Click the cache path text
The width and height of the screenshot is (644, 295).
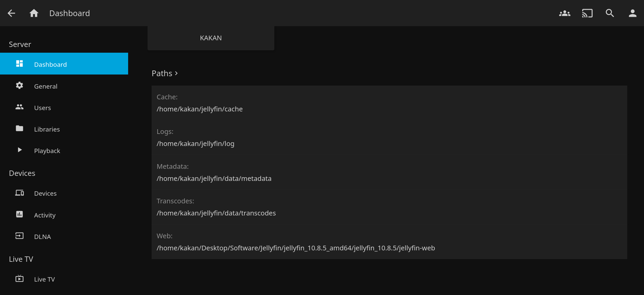(x=200, y=109)
